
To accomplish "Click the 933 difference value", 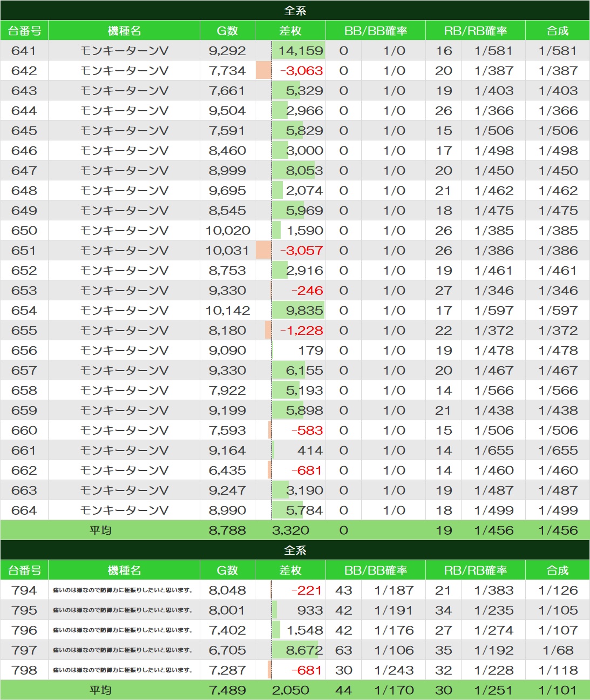I will coord(310,610).
